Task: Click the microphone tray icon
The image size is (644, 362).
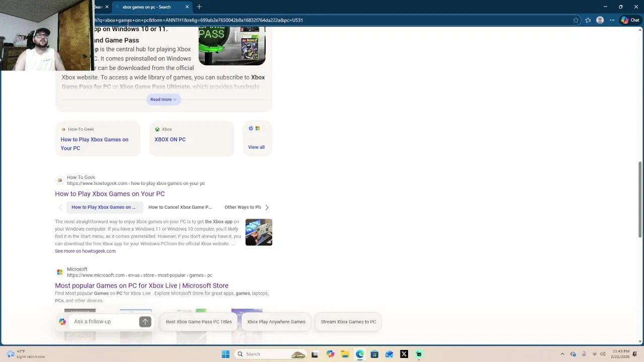Action: tap(584, 354)
